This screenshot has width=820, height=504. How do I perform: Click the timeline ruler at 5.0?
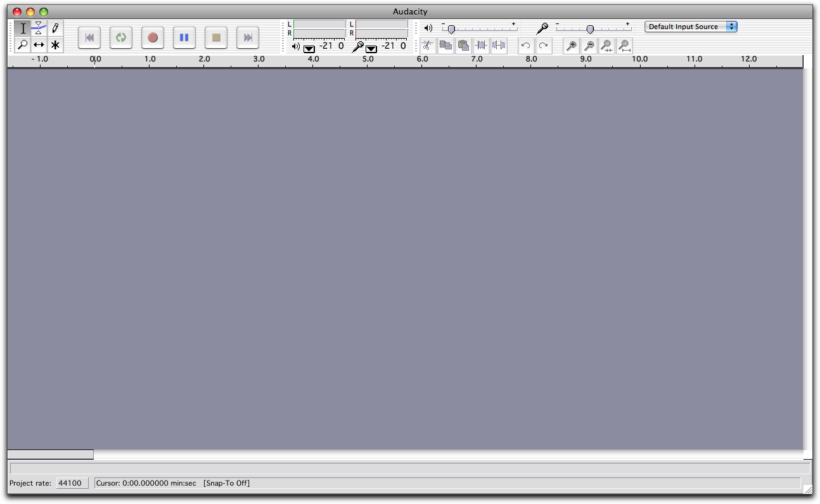point(368,59)
